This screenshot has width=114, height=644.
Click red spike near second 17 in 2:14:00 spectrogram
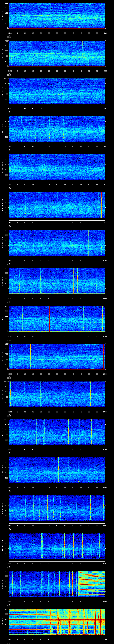(x=36, y=432)
